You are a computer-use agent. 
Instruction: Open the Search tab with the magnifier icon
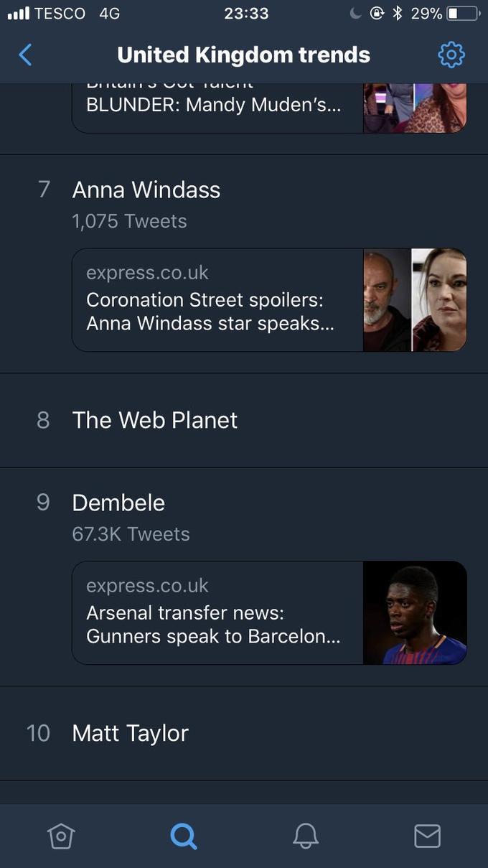pos(184,836)
